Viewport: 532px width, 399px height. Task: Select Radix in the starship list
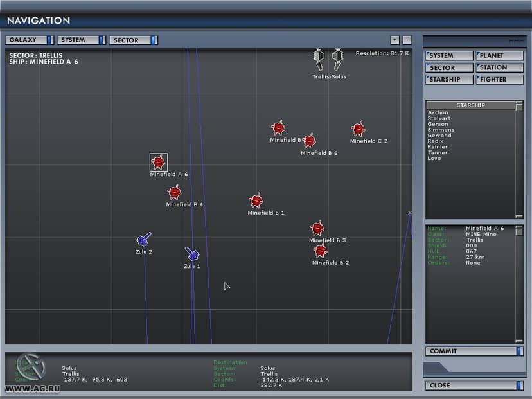pos(436,141)
